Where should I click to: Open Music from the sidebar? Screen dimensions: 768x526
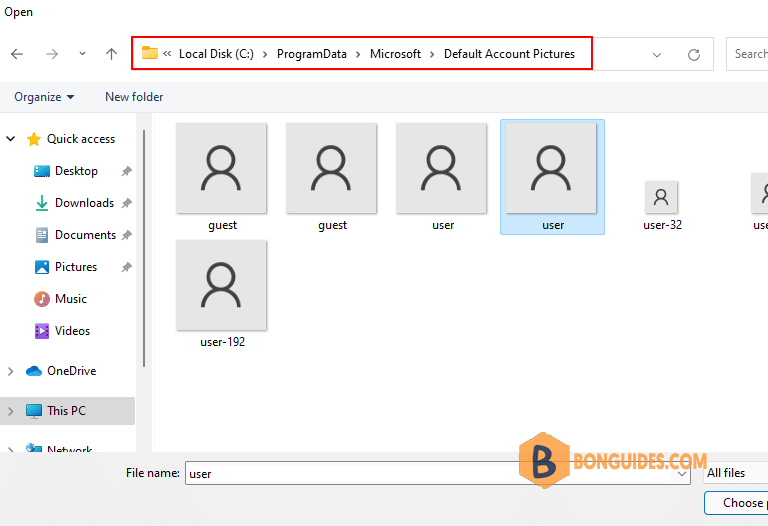pyautogui.click(x=71, y=299)
